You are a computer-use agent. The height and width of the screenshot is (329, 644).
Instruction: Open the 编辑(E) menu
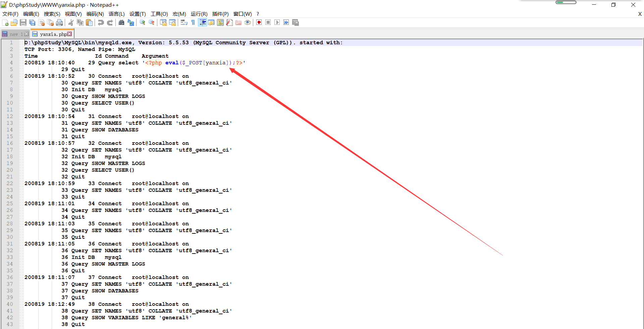pyautogui.click(x=31, y=14)
